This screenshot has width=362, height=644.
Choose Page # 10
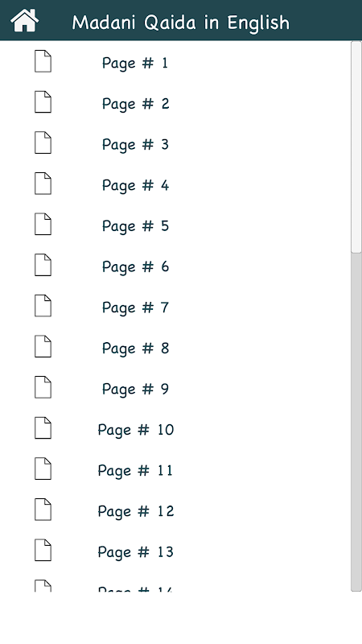pos(136,430)
